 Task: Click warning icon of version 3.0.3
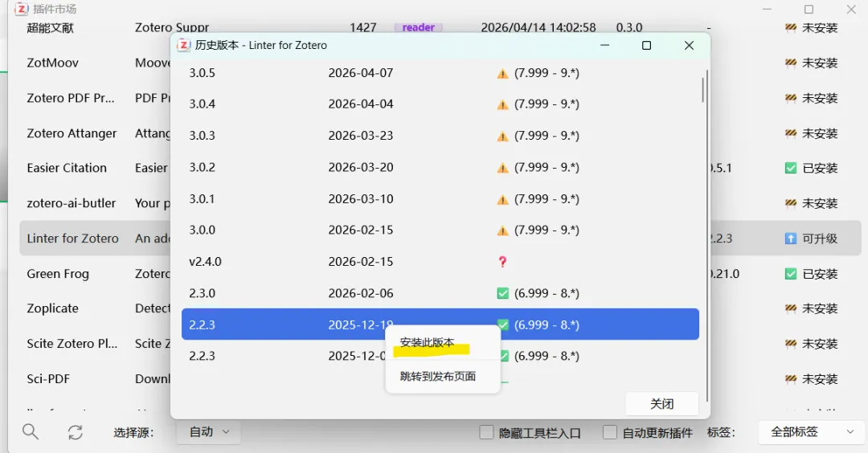click(x=502, y=136)
